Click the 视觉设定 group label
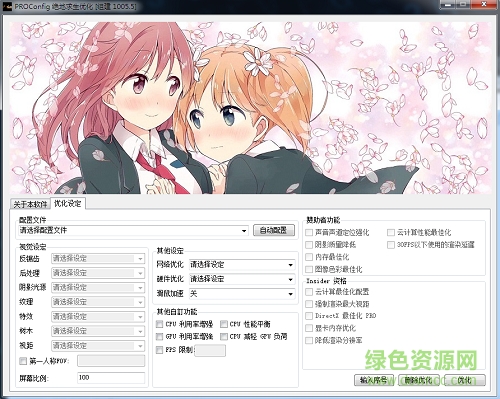500x399 pixels. 33,247
